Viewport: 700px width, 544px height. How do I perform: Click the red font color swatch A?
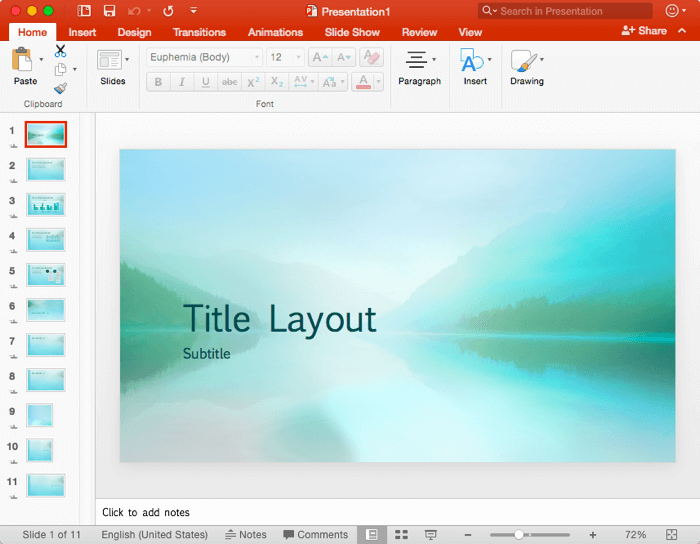tap(363, 82)
